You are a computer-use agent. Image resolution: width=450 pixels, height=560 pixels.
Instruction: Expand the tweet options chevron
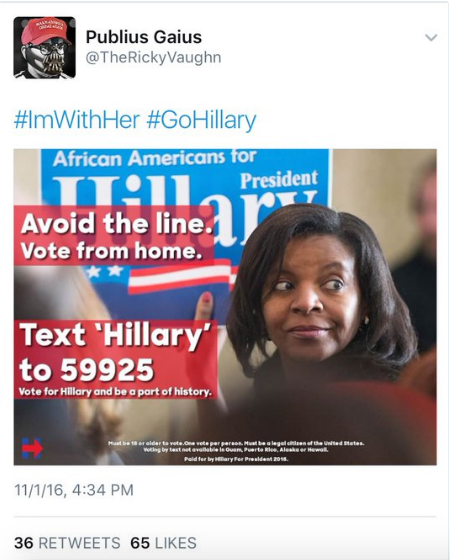coord(431,38)
